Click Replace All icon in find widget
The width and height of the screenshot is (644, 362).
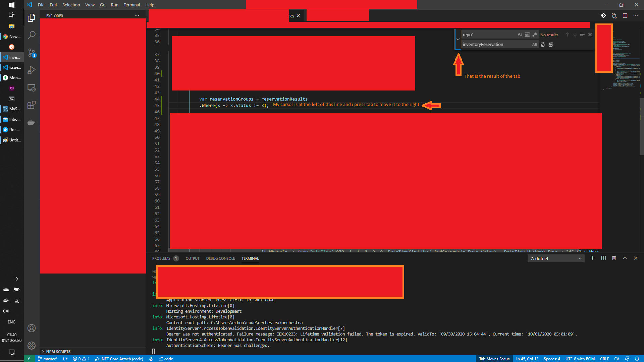pos(551,44)
